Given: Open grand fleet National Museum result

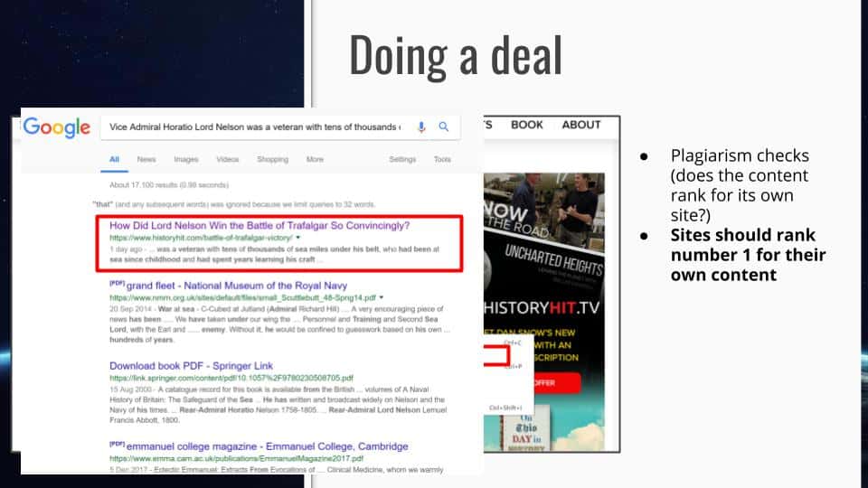Looking at the screenshot, I should coord(236,286).
